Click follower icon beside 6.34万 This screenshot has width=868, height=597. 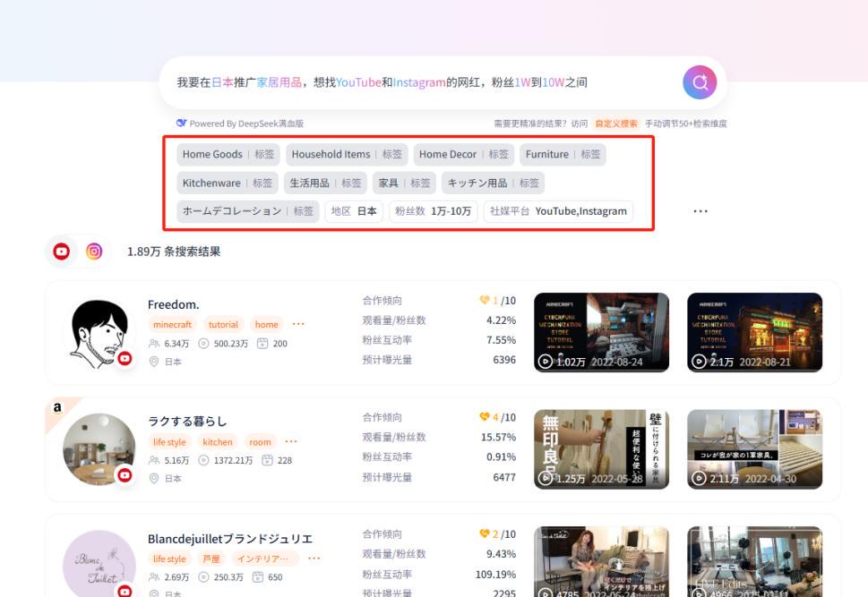[x=154, y=344]
